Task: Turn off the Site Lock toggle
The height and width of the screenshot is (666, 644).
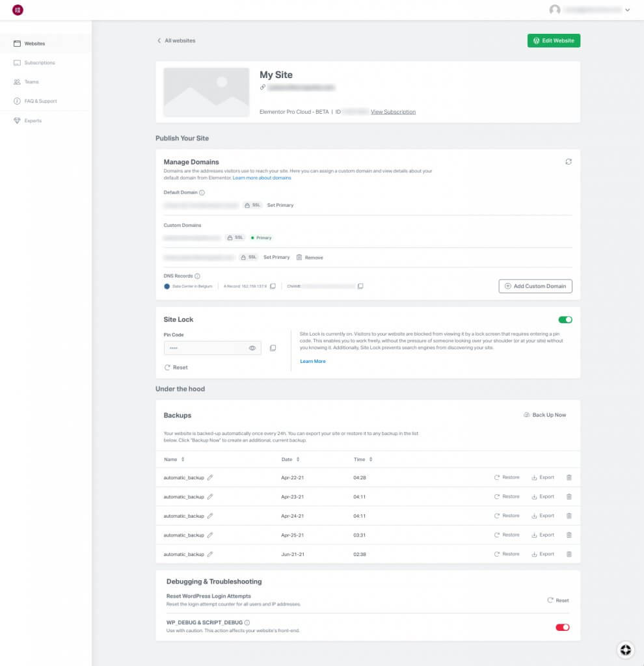Action: pos(565,320)
